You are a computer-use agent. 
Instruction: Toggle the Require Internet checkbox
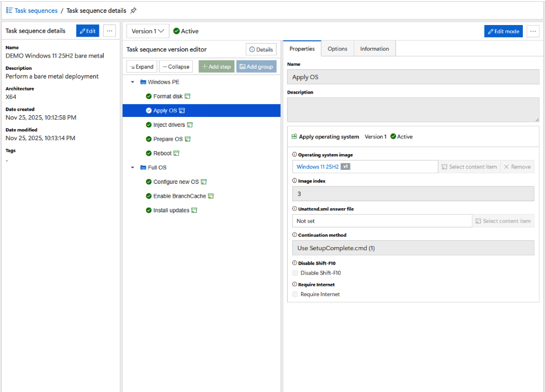click(x=295, y=294)
